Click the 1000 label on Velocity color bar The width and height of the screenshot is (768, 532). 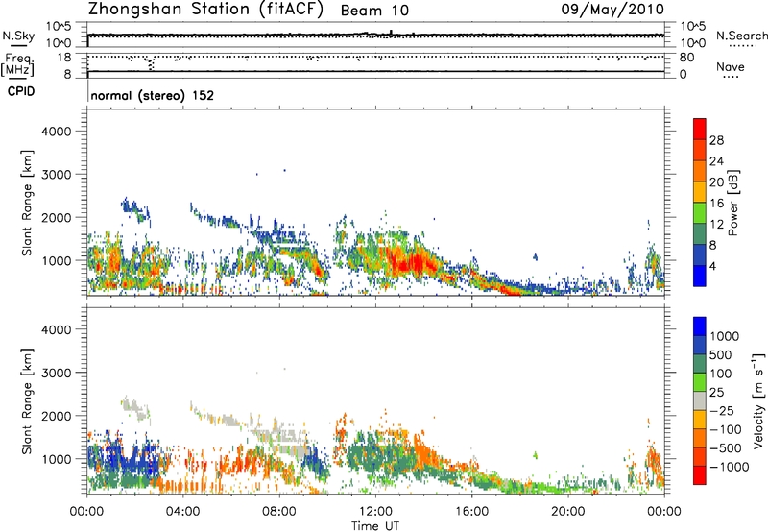pyautogui.click(x=725, y=336)
